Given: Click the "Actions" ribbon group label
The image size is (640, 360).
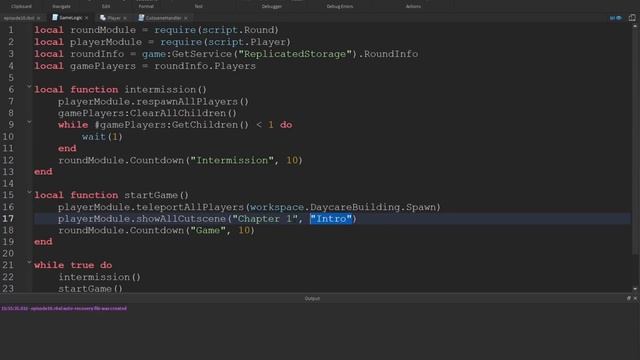Looking at the screenshot, I should click(413, 7).
